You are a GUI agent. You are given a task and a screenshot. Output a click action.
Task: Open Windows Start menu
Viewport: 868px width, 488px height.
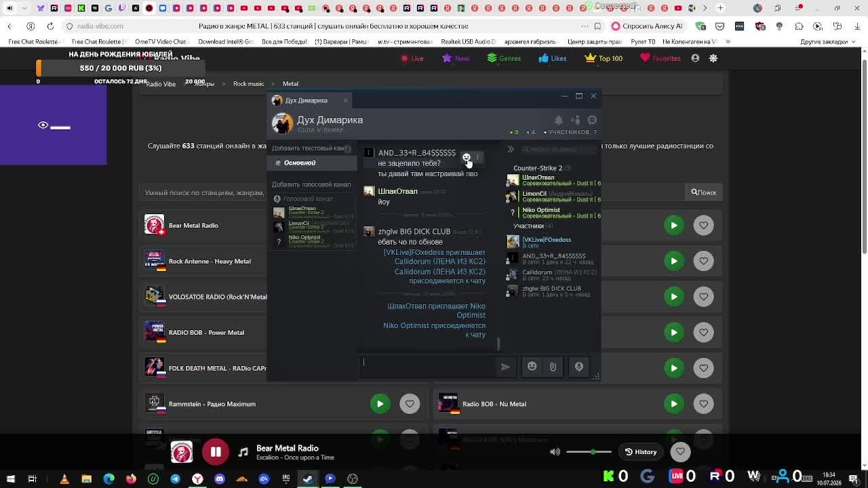point(10,479)
